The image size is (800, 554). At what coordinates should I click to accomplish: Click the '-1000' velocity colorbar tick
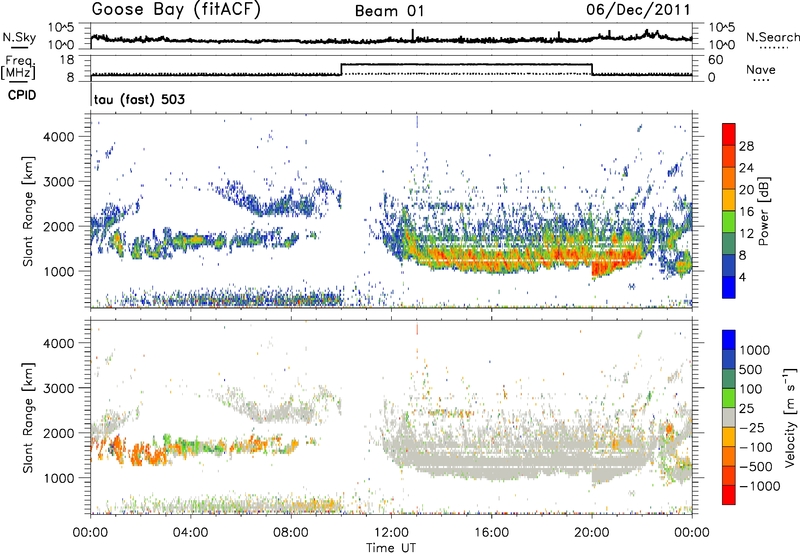(760, 486)
